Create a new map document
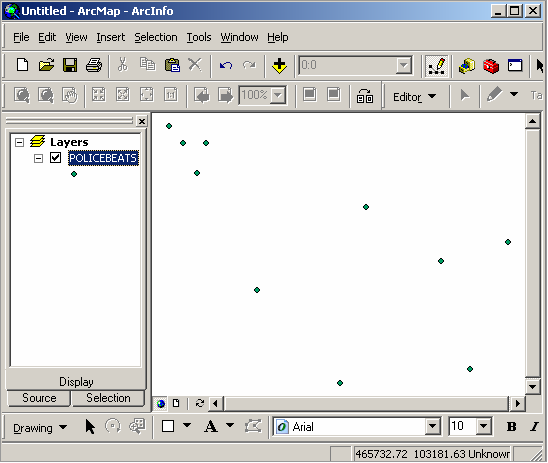This screenshot has width=548, height=463. point(22,65)
